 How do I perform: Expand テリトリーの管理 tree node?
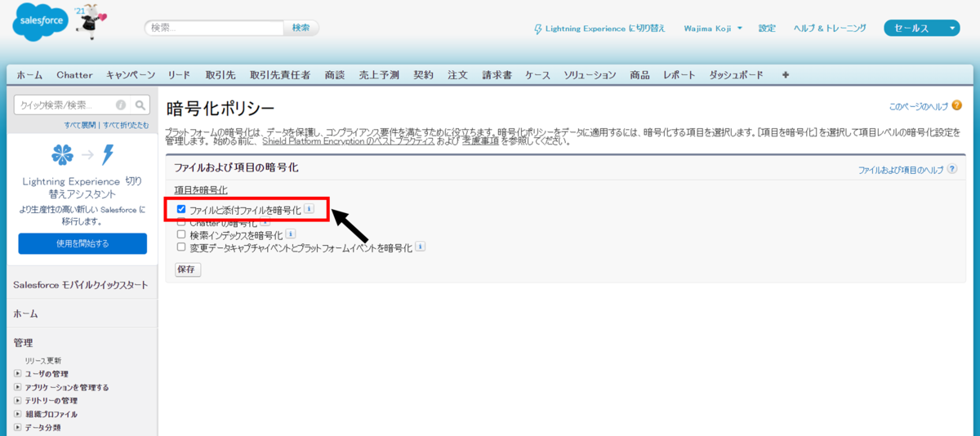18,401
